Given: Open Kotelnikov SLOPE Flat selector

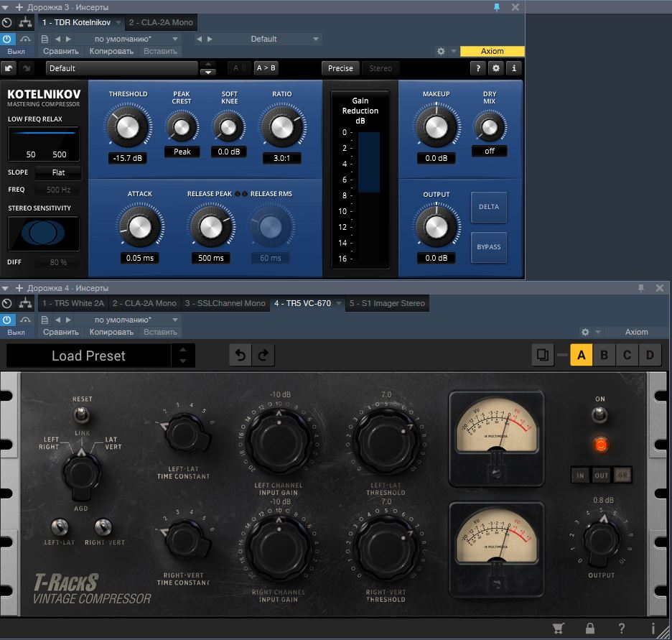Looking at the screenshot, I should (x=58, y=172).
